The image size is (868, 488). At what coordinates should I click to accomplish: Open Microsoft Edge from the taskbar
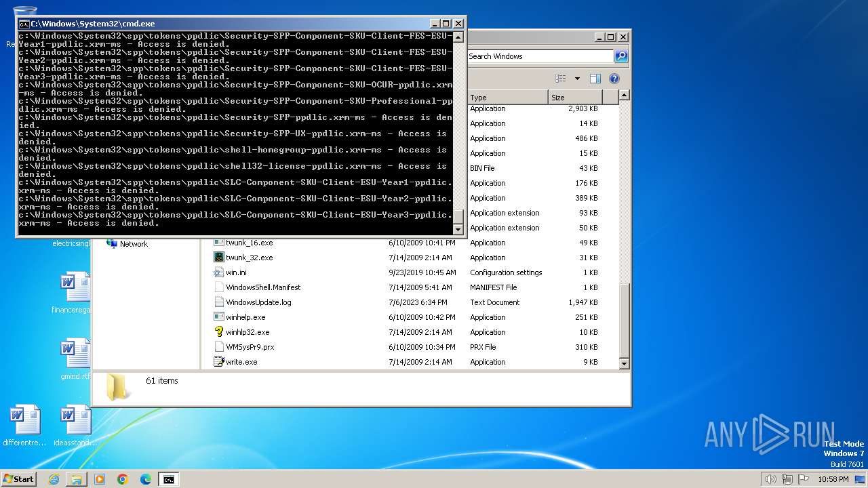coord(146,479)
